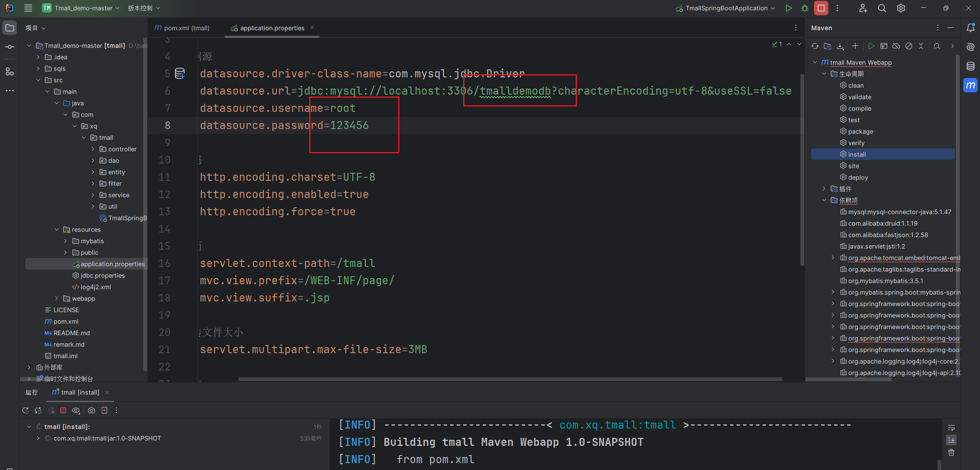
Task: Open jdbc.properties in the project tree
Action: pos(103,275)
